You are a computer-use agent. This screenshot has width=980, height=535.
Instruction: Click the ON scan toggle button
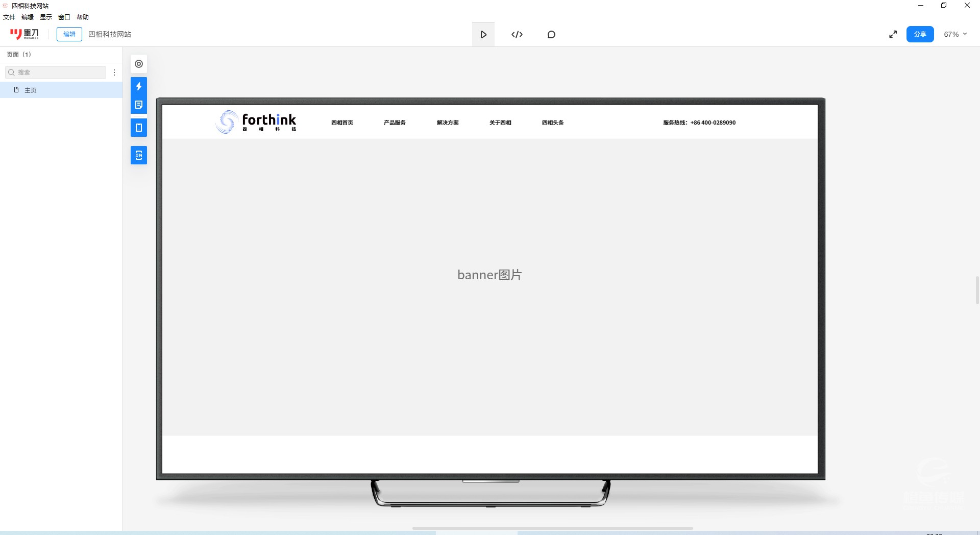click(x=139, y=155)
